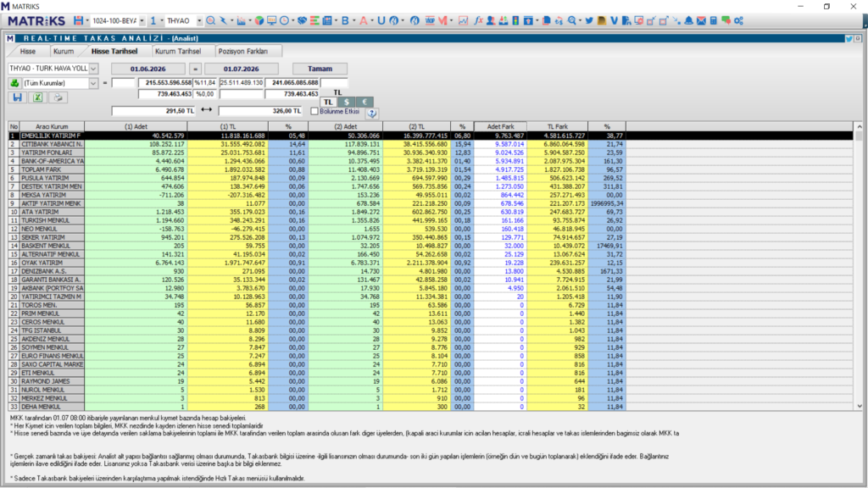The height and width of the screenshot is (488, 868).
Task: Switch currency to dollar toggle
Action: coord(347,103)
